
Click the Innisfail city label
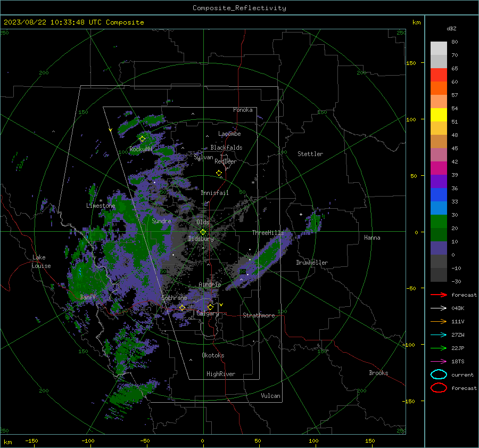point(214,193)
